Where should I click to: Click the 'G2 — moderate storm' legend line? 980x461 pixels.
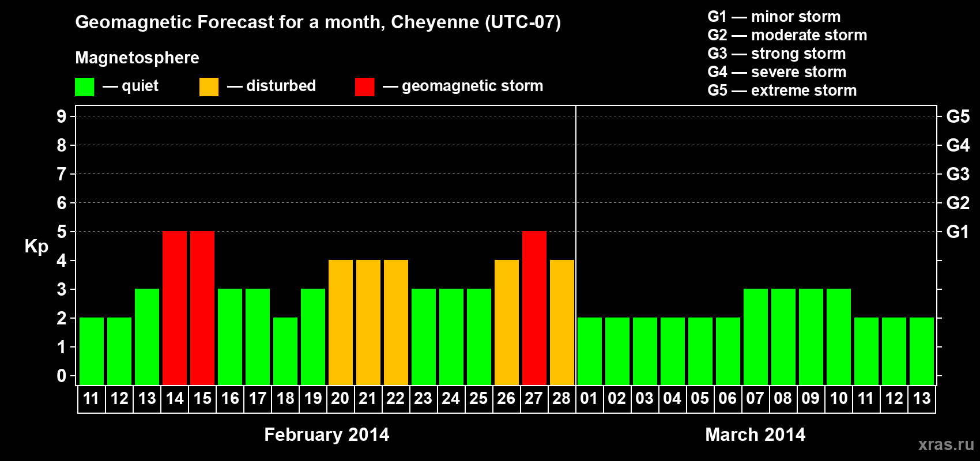click(x=787, y=35)
